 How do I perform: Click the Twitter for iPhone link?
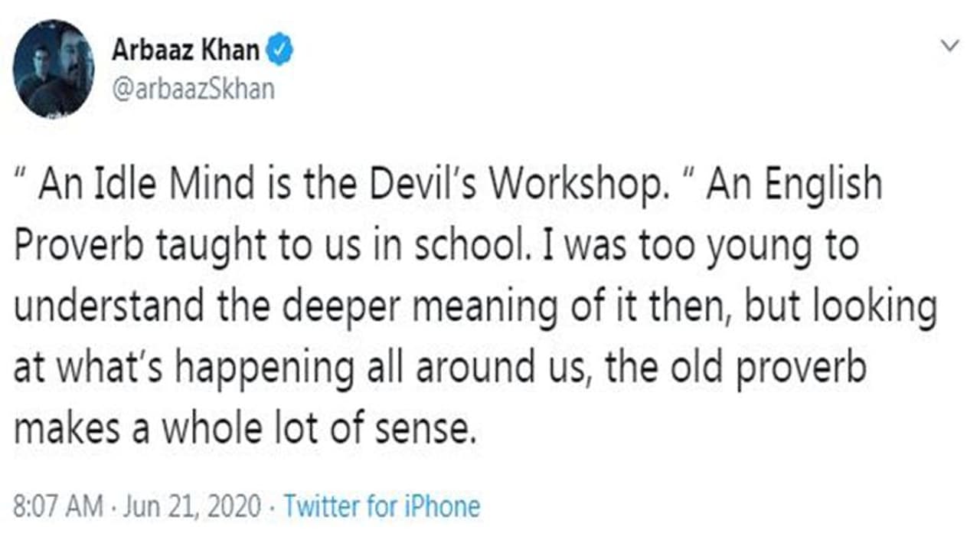381,506
